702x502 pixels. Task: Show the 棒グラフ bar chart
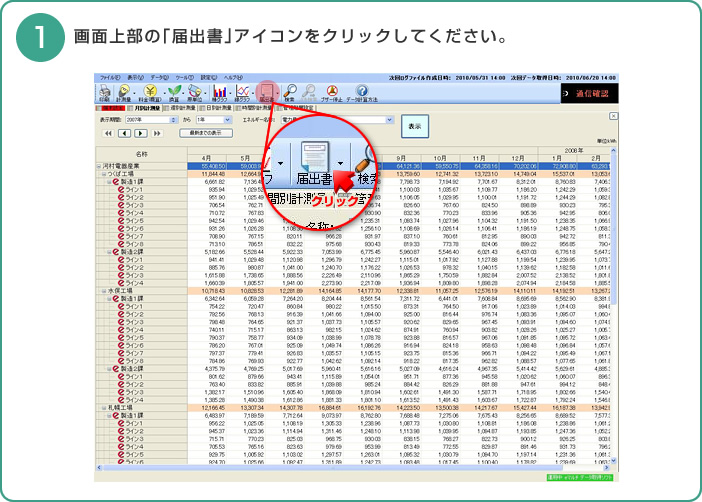219,91
